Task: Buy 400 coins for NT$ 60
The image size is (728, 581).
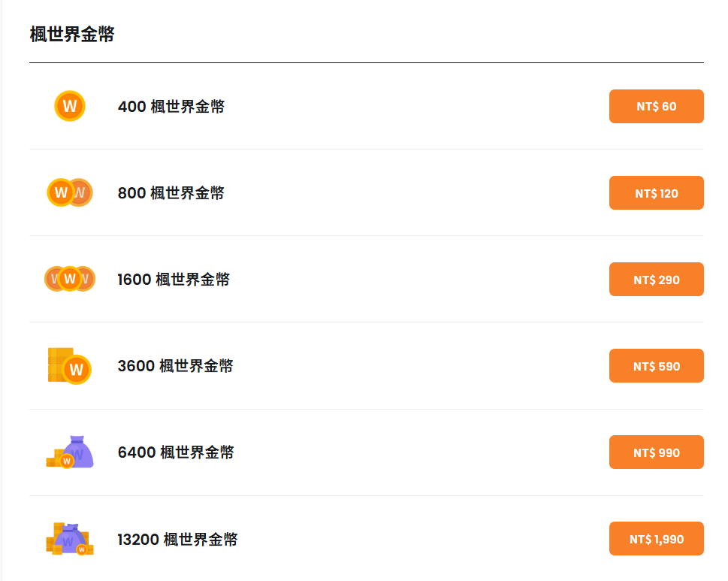Action: [x=656, y=107]
